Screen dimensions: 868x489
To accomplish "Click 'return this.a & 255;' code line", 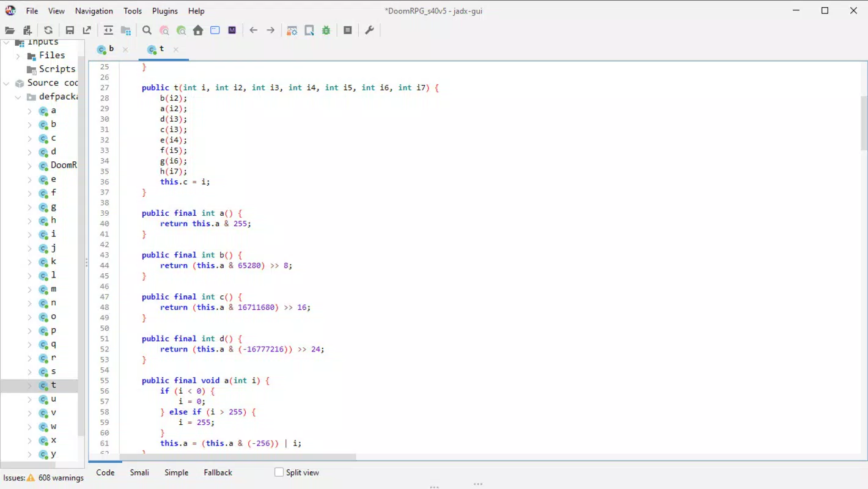I will point(205,224).
